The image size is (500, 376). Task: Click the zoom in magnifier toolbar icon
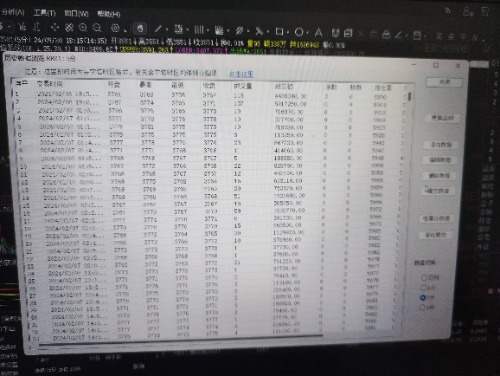point(83,27)
